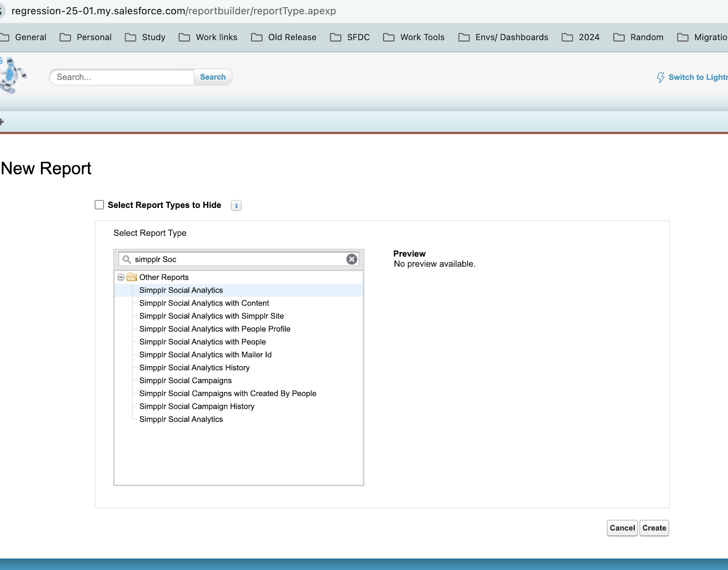728x570 pixels.
Task: Click the magnifier icon in report search
Action: 127,259
